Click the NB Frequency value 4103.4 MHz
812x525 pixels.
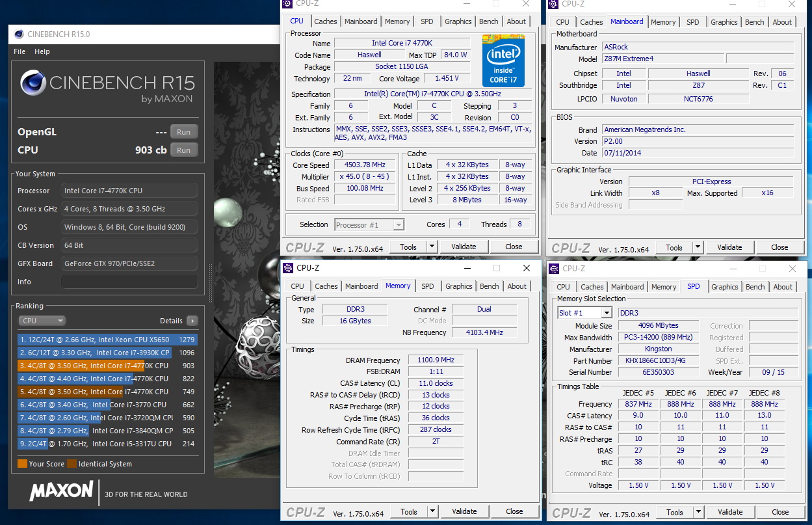(x=484, y=332)
